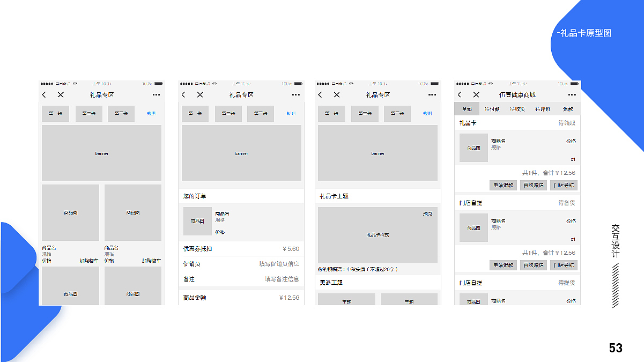Open three-dot menu in order-list mockup
Image resolution: width=644 pixels, height=362 pixels.
(x=572, y=95)
